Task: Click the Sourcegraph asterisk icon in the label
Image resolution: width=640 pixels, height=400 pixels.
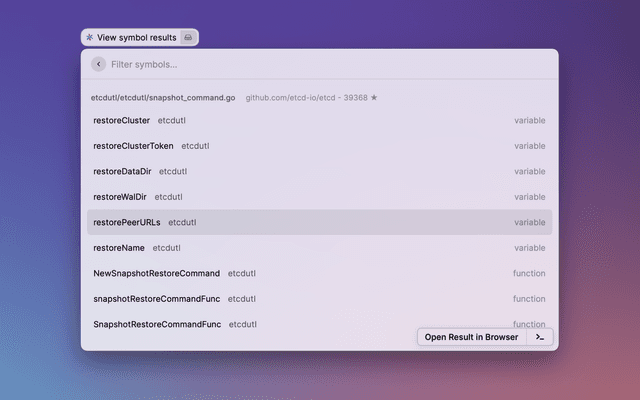Action: 90,38
